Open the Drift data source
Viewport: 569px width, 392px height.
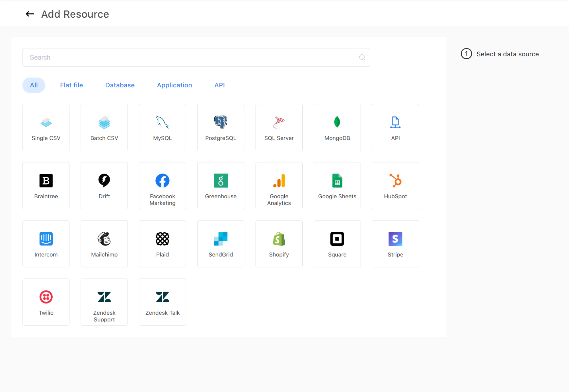pyautogui.click(x=104, y=186)
